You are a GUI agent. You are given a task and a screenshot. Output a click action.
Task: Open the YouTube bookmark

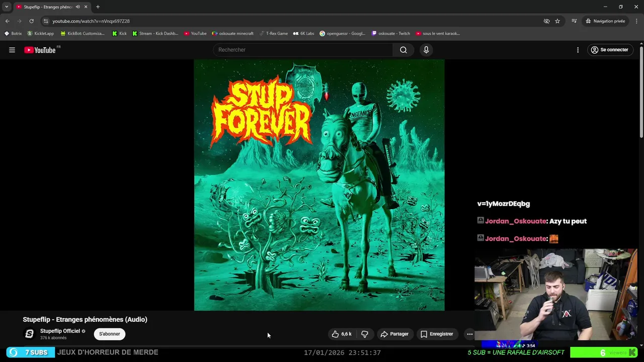195,34
